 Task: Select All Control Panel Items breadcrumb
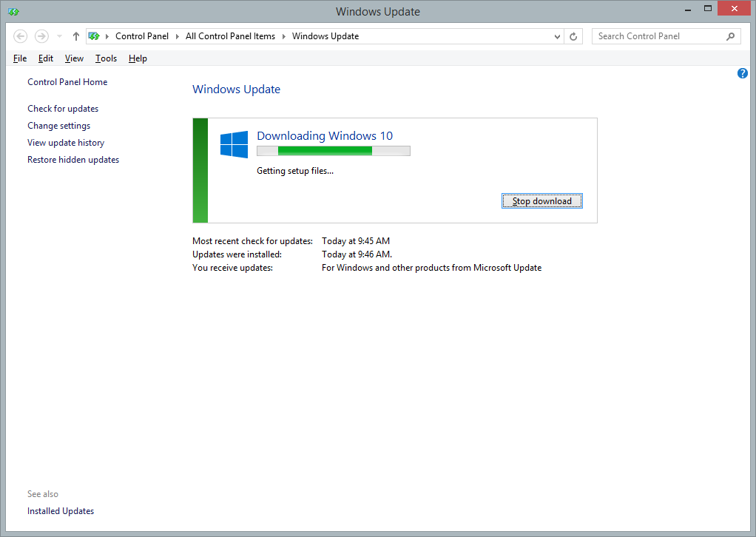[x=230, y=36]
